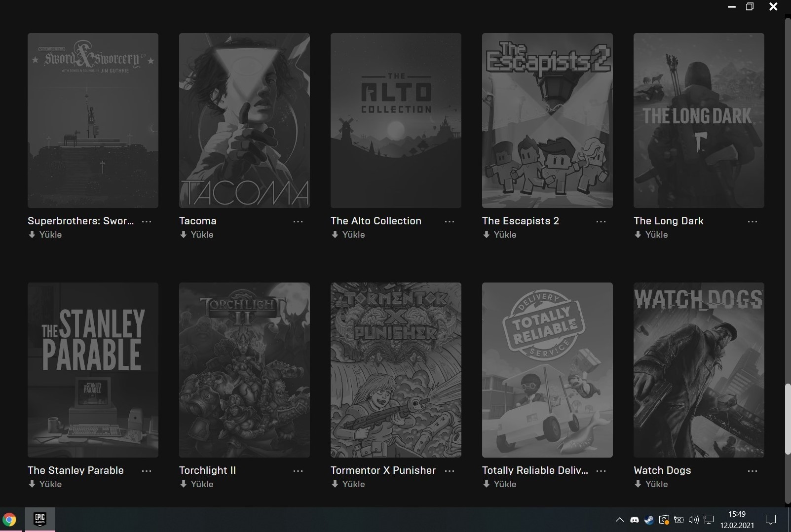Click Yükle under Totally Reliable Delivery Service
The image size is (791, 532).
tap(499, 484)
